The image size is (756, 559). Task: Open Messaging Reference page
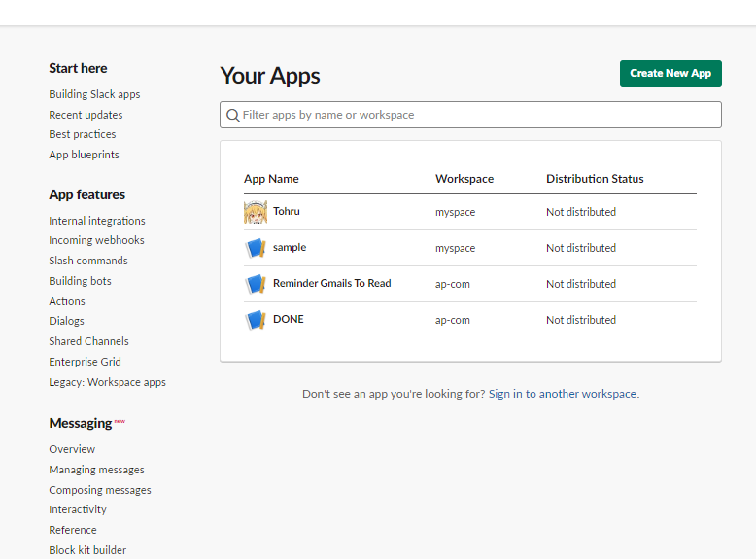(73, 530)
